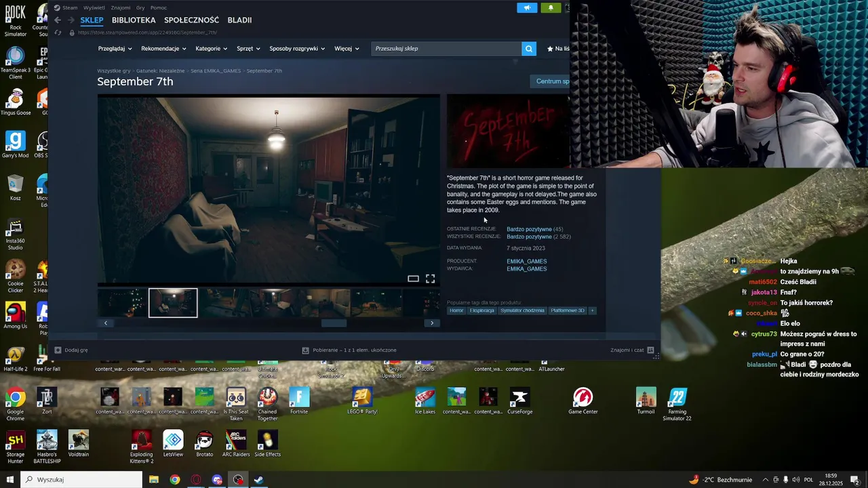Expand the Więcej dropdown menu

coord(347,49)
